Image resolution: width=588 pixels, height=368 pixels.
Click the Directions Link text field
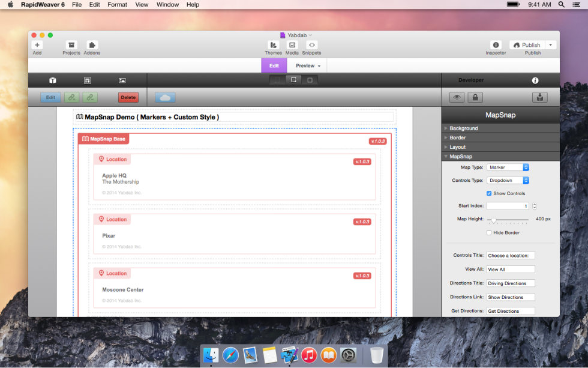coord(511,297)
